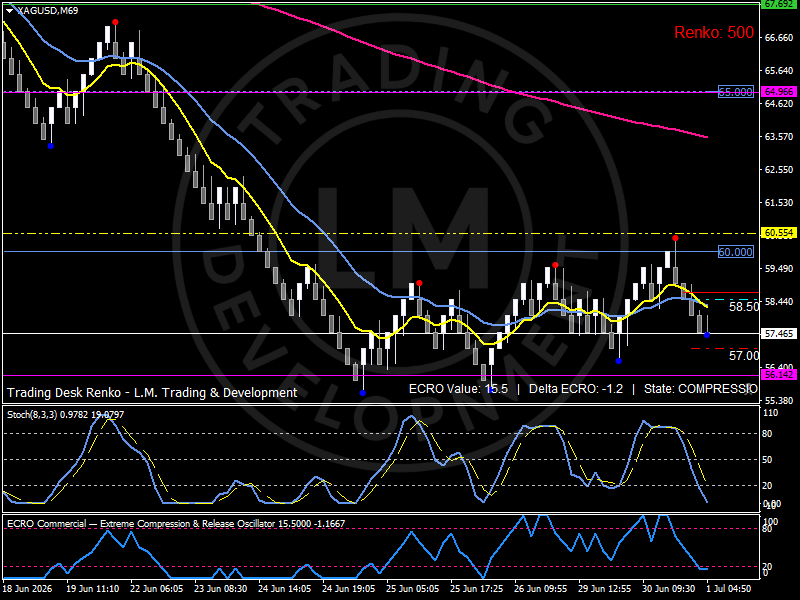Select the red 'Renko: 500' label
The width and height of the screenshot is (800, 600).
pos(714,33)
